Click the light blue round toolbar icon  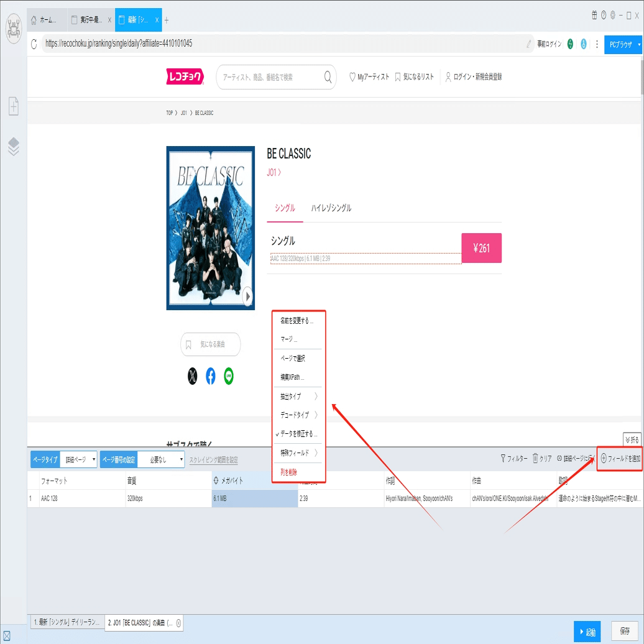tap(584, 44)
